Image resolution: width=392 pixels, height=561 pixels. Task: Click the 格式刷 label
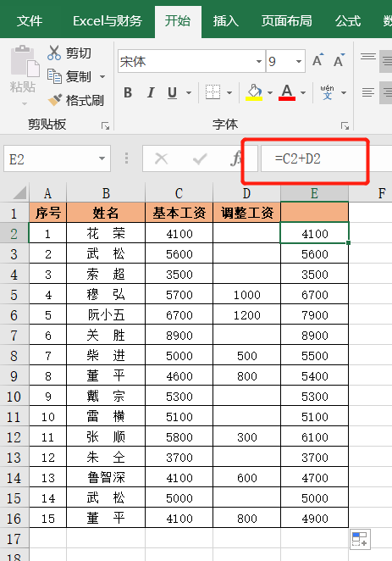pyautogui.click(x=85, y=100)
